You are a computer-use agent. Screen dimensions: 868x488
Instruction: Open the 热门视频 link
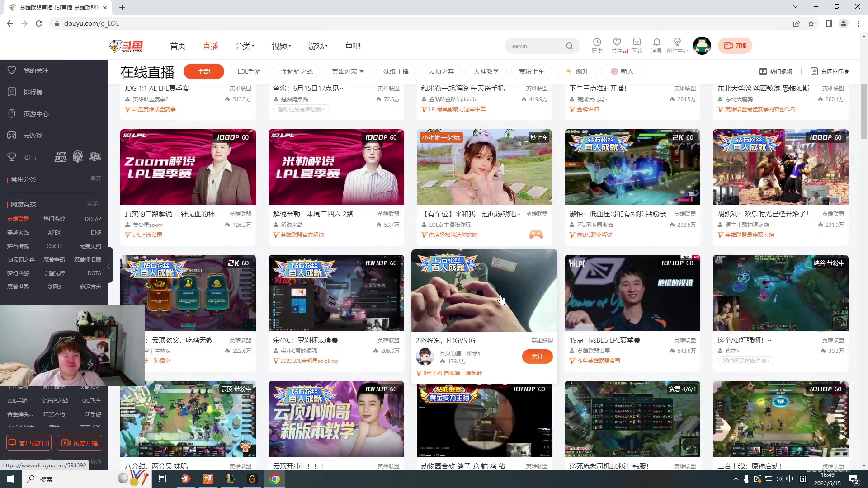776,71
